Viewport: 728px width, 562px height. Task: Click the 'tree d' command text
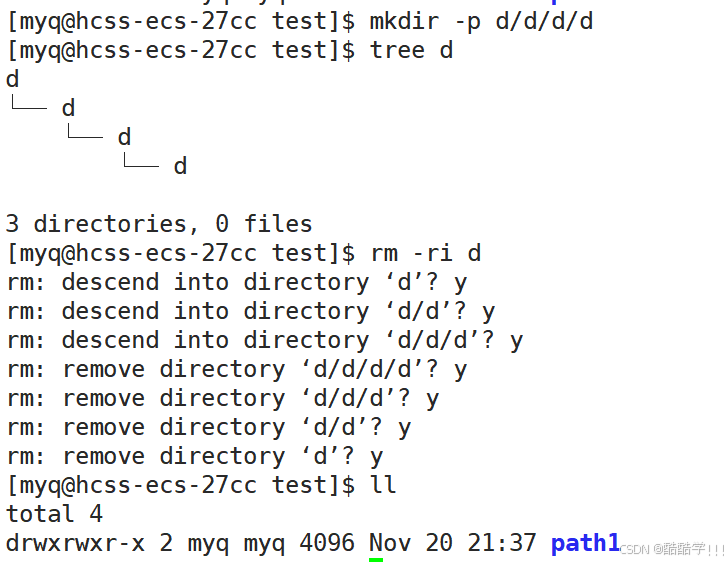tap(411, 50)
